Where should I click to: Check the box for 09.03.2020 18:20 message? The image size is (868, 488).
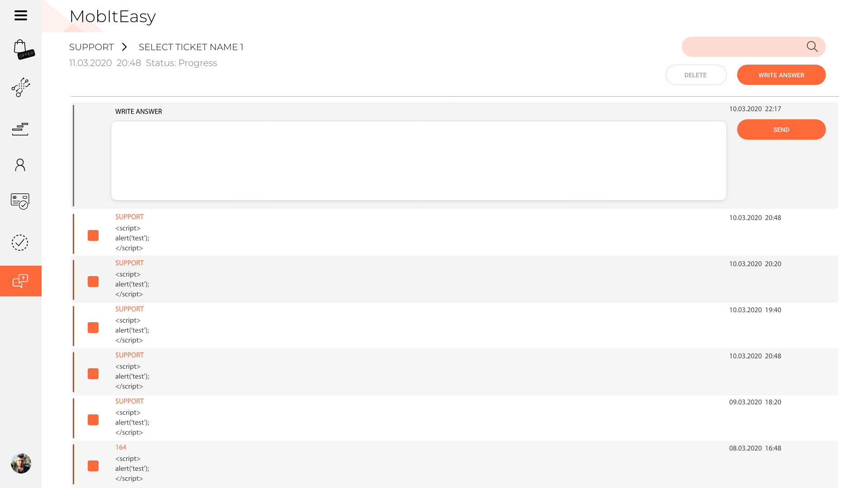[93, 420]
